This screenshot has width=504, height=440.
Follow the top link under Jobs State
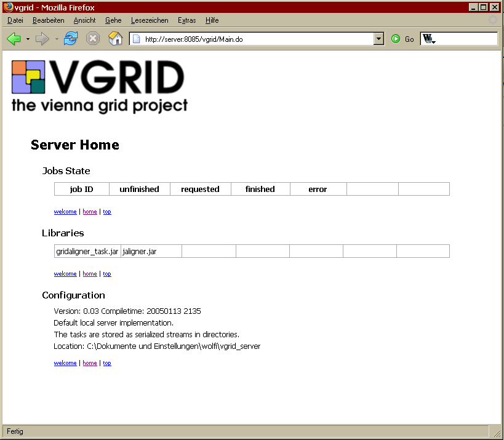pos(107,212)
